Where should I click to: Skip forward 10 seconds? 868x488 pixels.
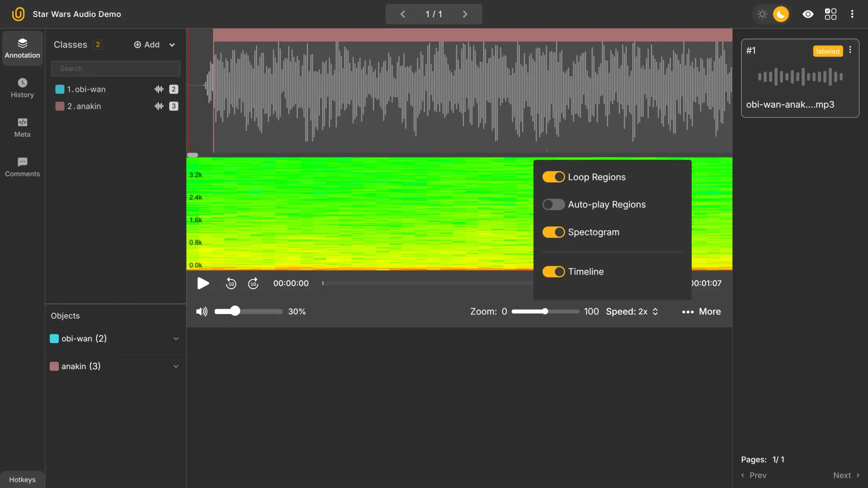[x=253, y=283]
